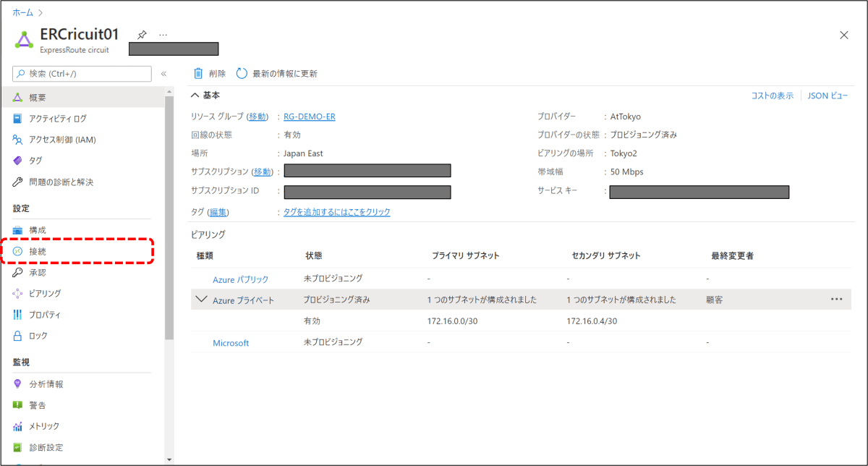The width and height of the screenshot is (868, 466).
Task: Open the more options ellipsis beside title
Action: tap(163, 35)
